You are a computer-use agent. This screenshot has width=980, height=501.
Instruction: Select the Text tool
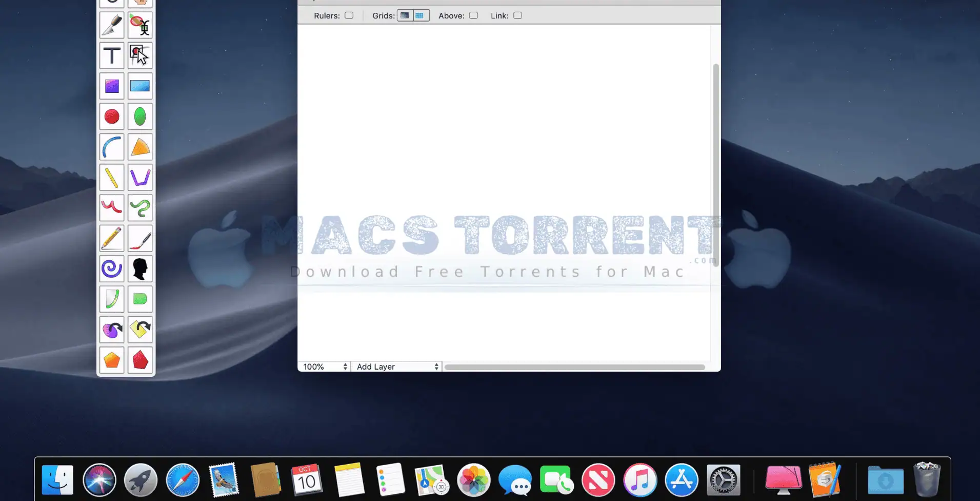[112, 55]
